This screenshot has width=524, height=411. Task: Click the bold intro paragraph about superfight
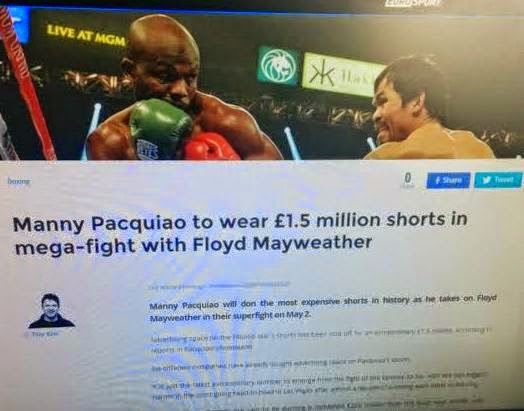[322, 308]
